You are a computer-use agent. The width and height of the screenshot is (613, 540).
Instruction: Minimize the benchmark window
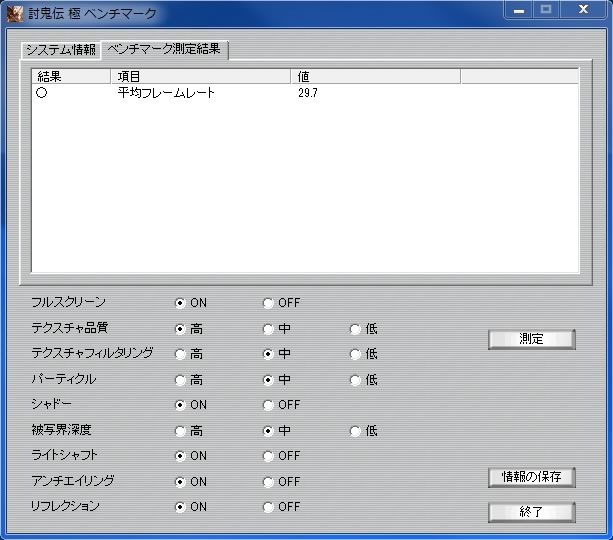519,10
